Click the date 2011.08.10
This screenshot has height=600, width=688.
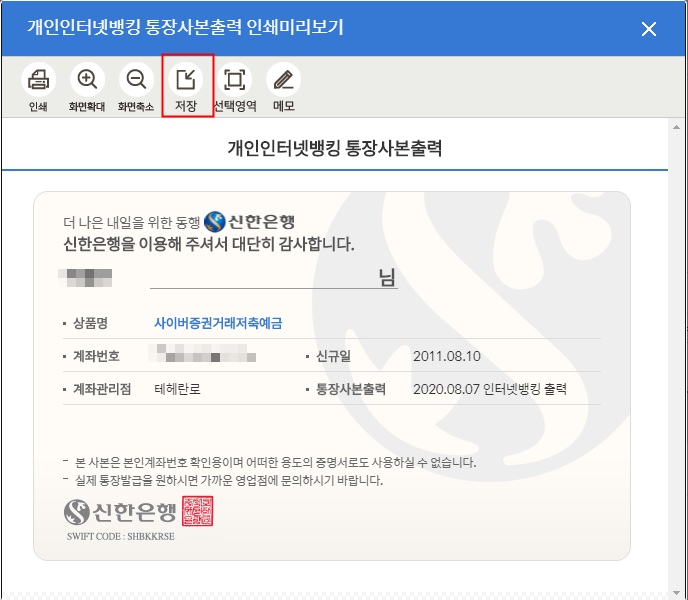447,356
